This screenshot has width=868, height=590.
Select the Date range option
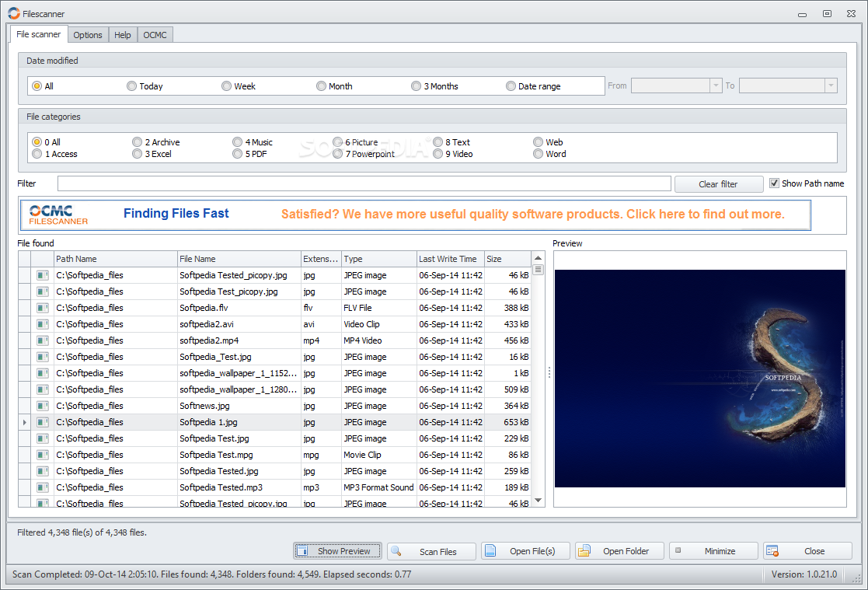[x=533, y=86]
